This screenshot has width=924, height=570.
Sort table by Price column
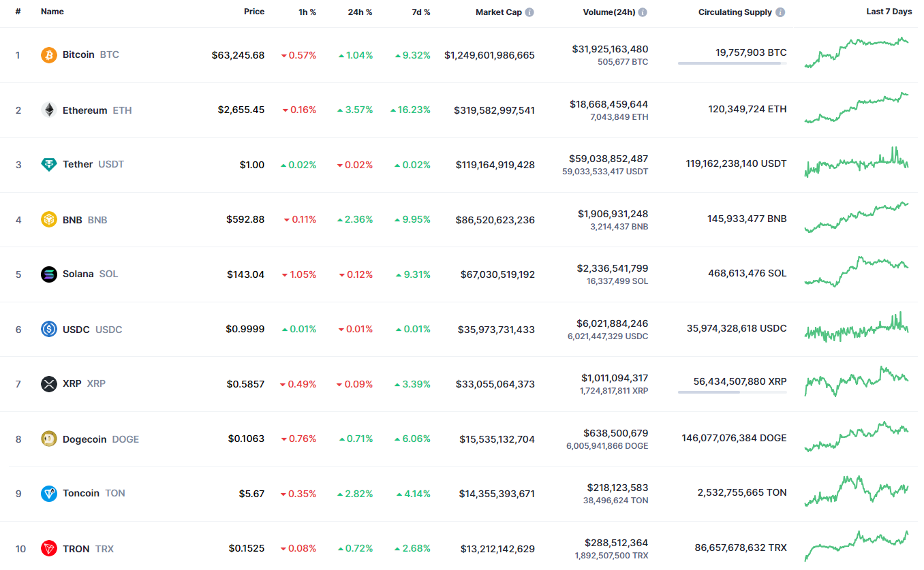254,12
